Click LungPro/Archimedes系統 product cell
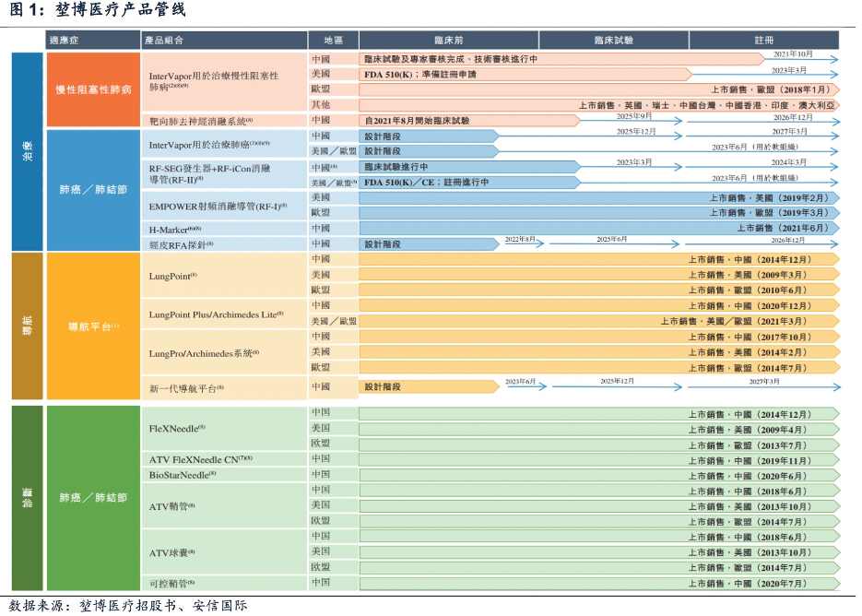Image resolution: width=862 pixels, height=616 pixels. [x=224, y=353]
